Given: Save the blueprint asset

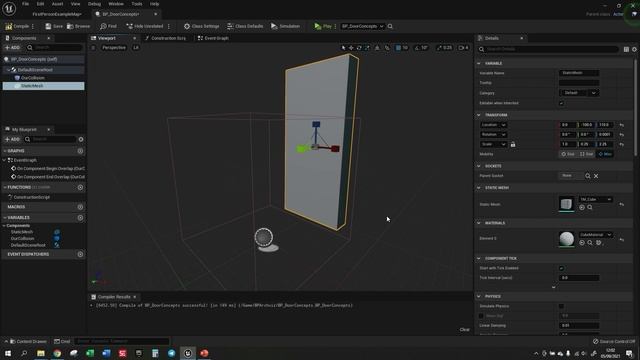Looking at the screenshot, I should point(54,26).
